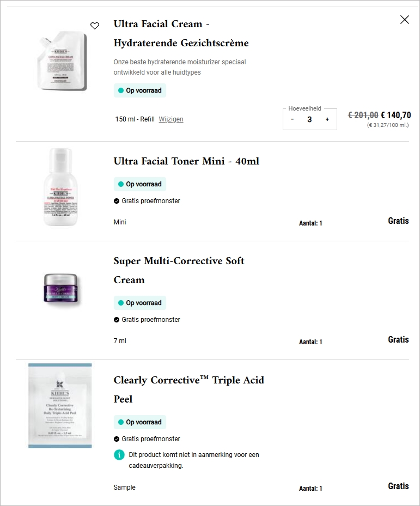
Task: Click the checkmark icon beside Acid Peel Gratis proefmonster
Action: pyautogui.click(x=117, y=439)
